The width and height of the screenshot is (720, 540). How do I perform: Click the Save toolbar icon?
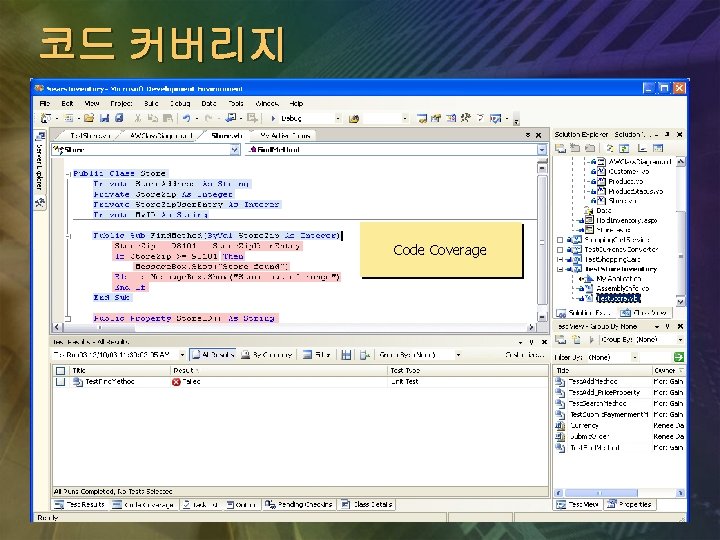click(104, 118)
